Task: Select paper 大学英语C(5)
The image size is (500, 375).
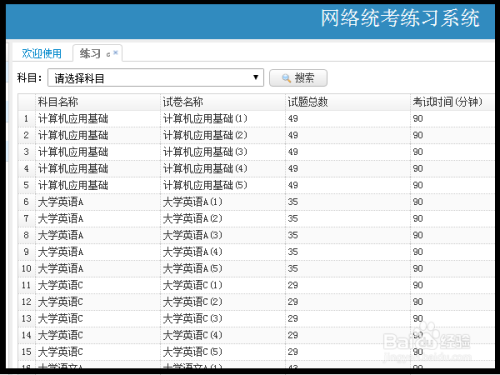Action: [x=193, y=352]
